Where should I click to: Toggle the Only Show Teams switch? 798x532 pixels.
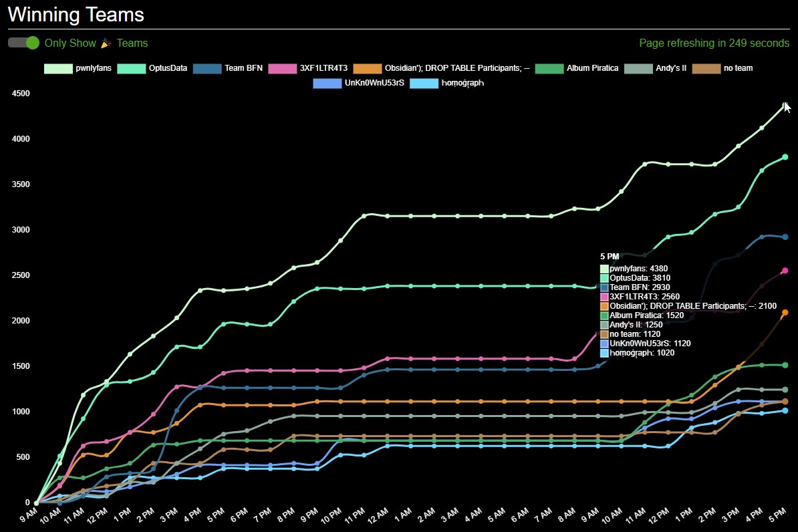tap(23, 43)
